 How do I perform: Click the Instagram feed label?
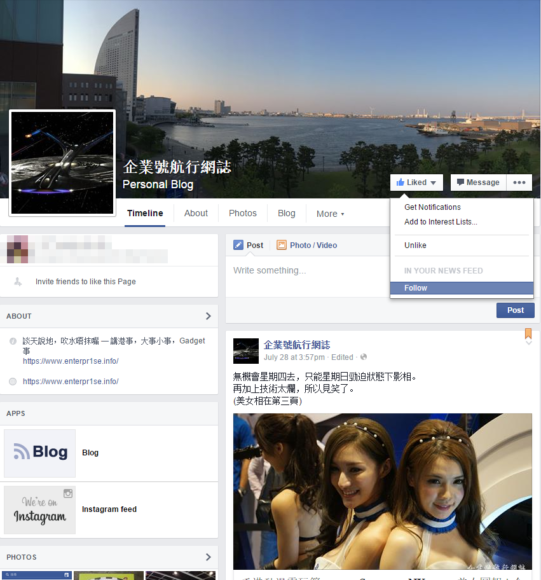(x=109, y=509)
